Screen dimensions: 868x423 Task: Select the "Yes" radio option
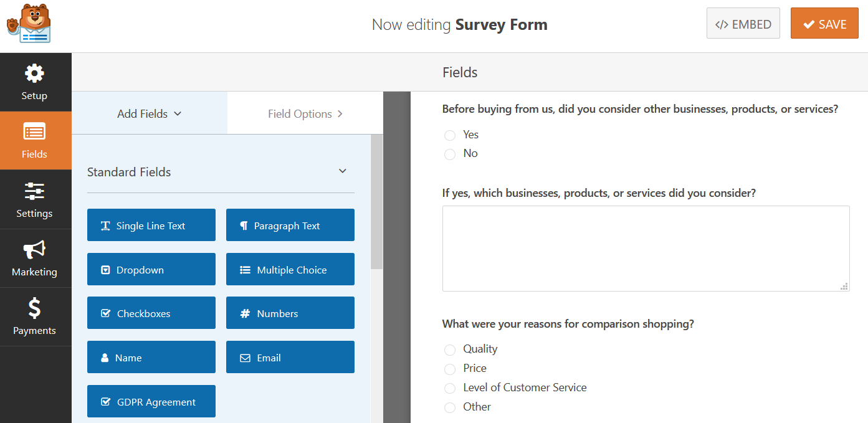450,135
